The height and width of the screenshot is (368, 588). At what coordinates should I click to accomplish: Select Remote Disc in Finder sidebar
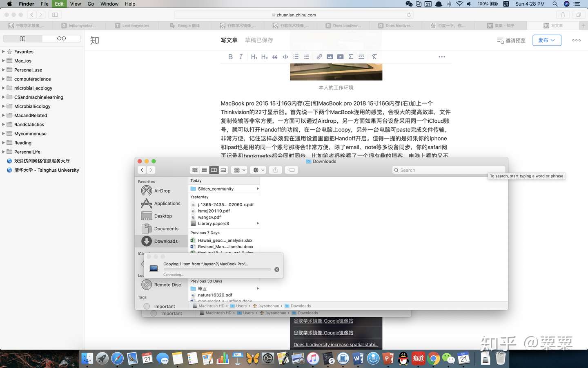pyautogui.click(x=162, y=285)
